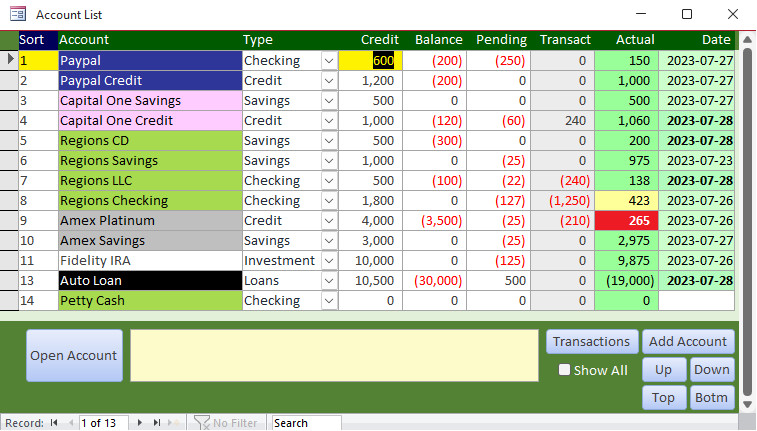Click the yellow 423 Actual cell

point(626,201)
